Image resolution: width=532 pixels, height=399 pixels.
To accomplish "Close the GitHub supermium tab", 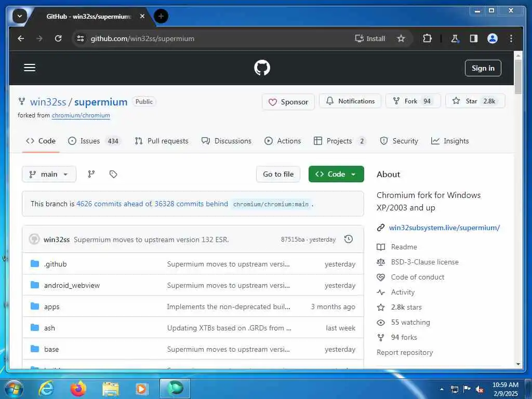I will point(142,16).
